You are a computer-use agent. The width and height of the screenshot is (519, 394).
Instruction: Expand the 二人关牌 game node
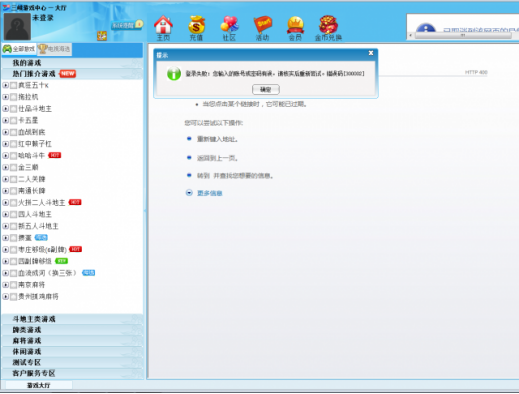click(6, 179)
